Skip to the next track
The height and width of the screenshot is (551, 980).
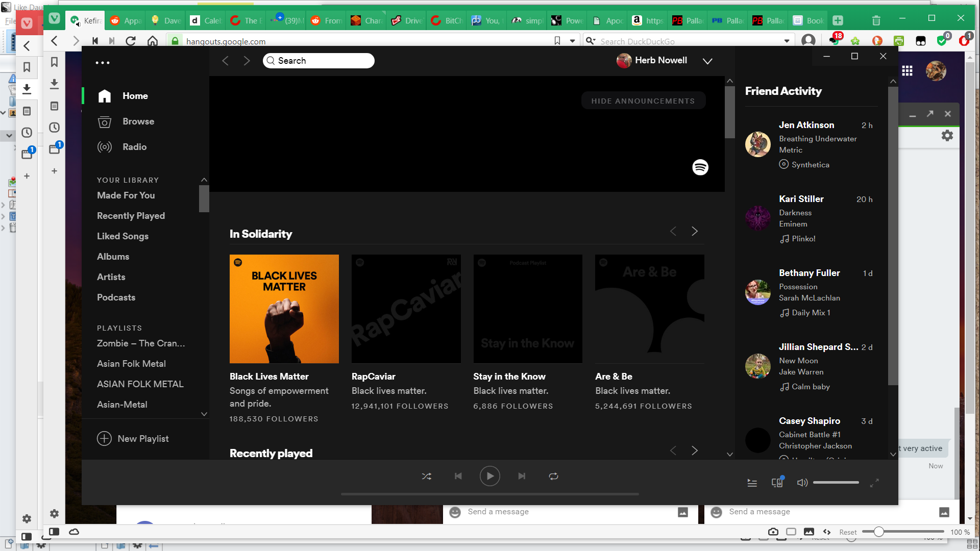pyautogui.click(x=522, y=476)
